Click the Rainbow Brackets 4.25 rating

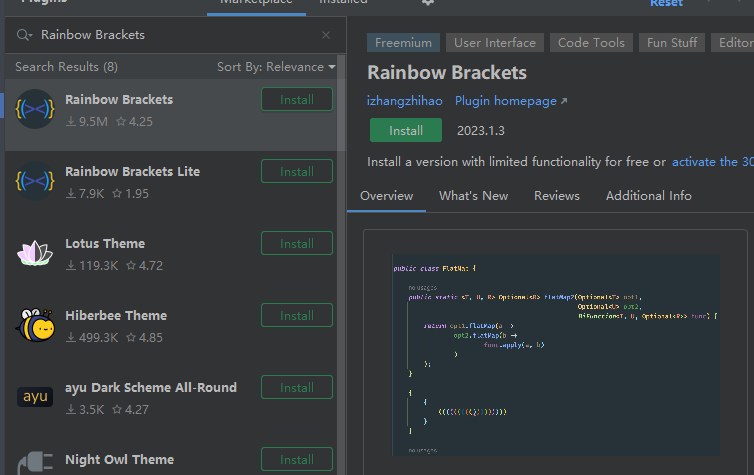pos(134,122)
